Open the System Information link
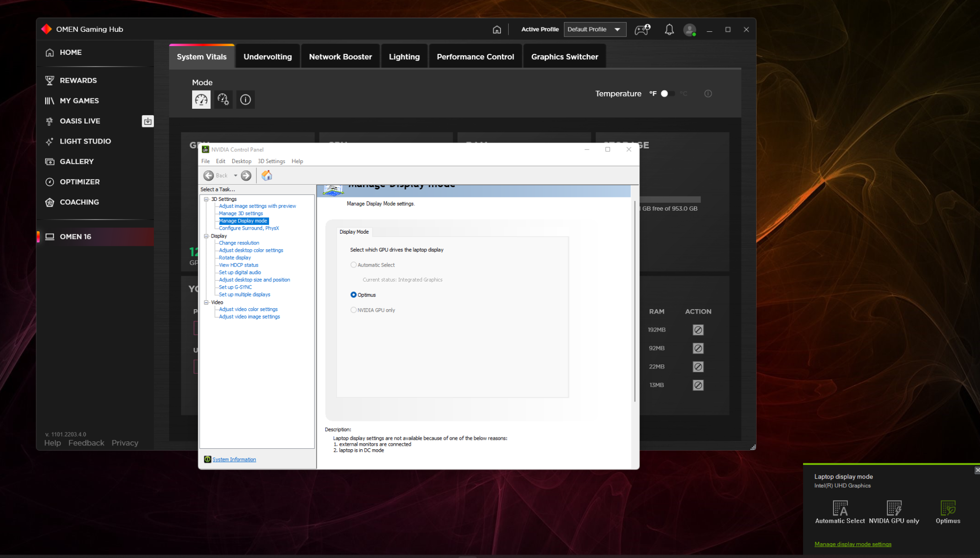980x558 pixels. coord(234,460)
